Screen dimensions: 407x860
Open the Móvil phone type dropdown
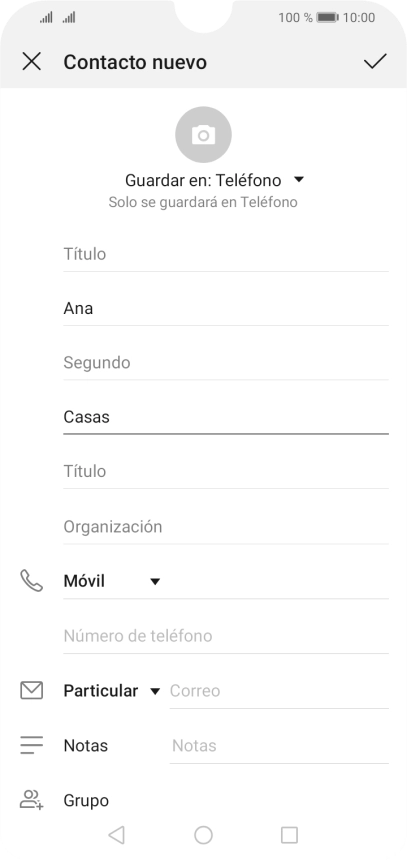pos(112,581)
